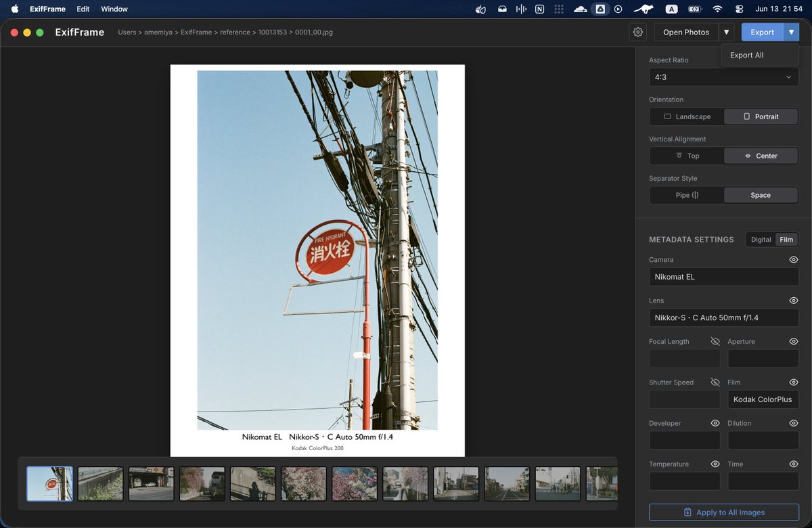
Task: Set vertical alignment to Center
Action: coord(761,156)
